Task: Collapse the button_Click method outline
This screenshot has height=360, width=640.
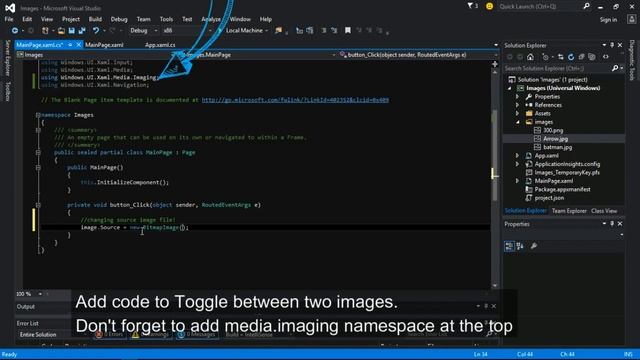Action: click(x=38, y=205)
